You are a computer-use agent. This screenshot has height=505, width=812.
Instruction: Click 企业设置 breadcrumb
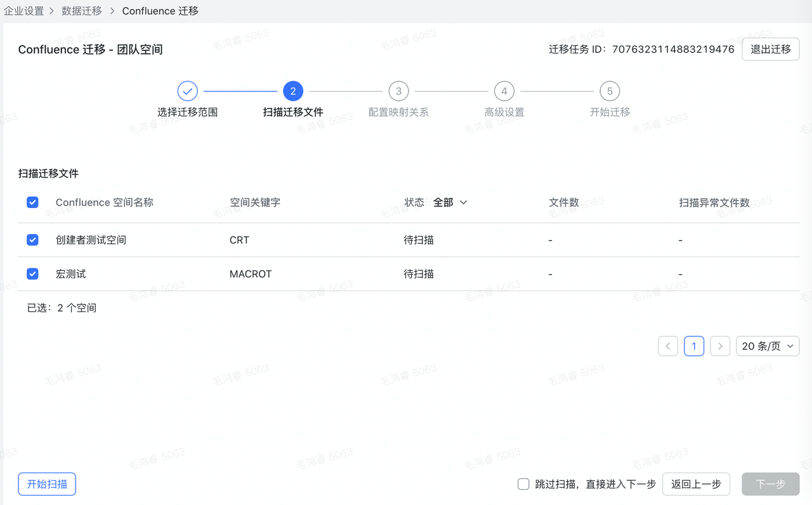coord(24,11)
